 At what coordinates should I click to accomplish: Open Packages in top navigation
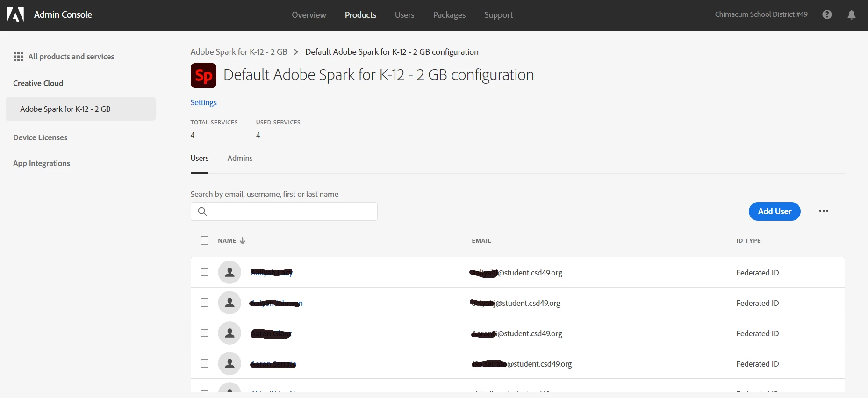click(x=449, y=15)
